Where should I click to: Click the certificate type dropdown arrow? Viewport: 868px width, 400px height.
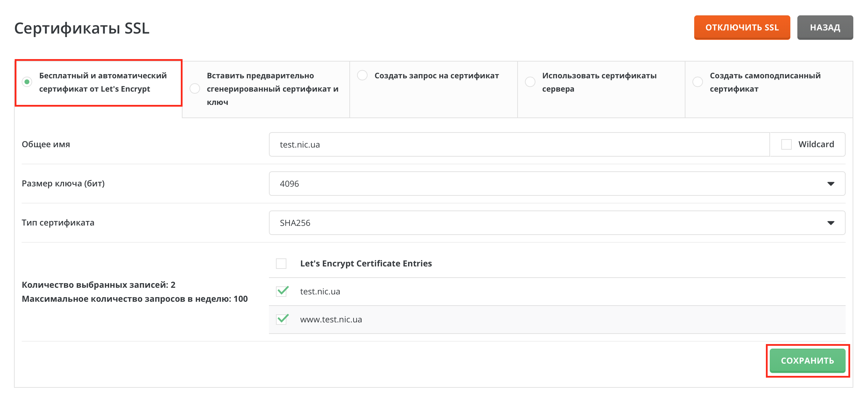click(831, 223)
